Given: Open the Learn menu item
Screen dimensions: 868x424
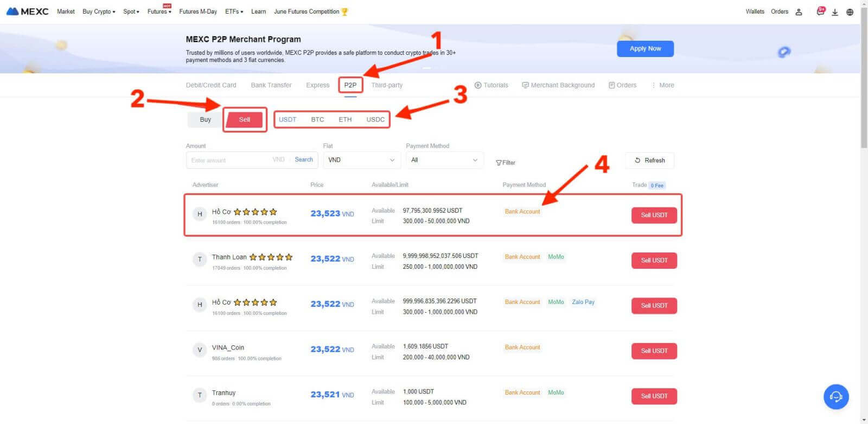Looking at the screenshot, I should coord(258,11).
